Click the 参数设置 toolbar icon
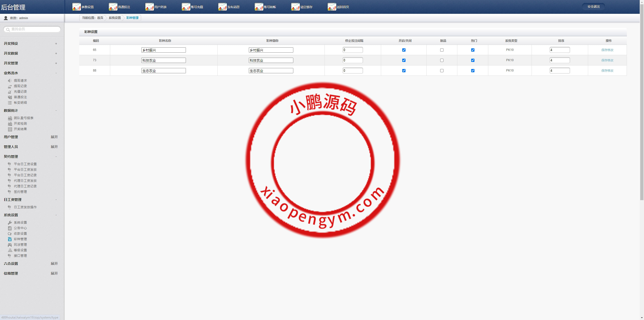The width and height of the screenshot is (644, 320). [76, 7]
